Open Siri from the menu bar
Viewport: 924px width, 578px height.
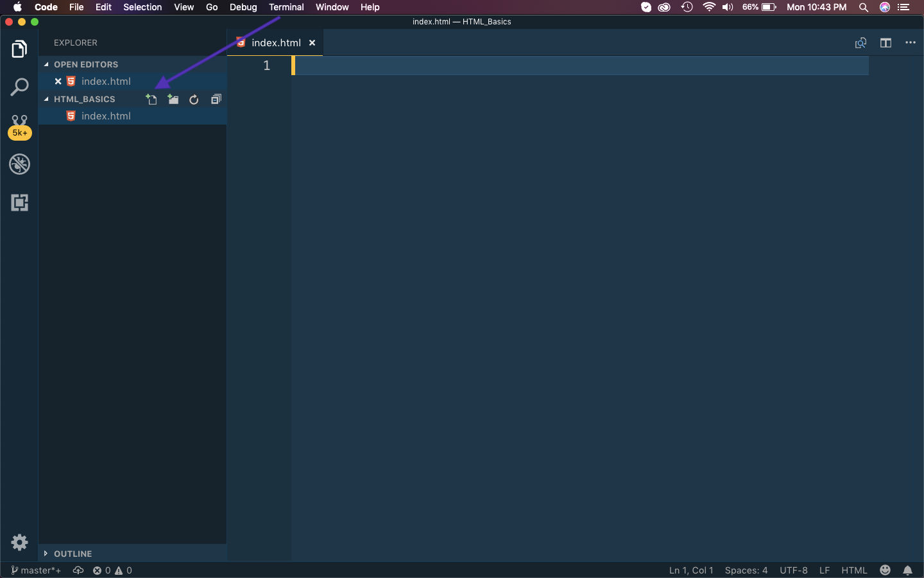point(885,7)
